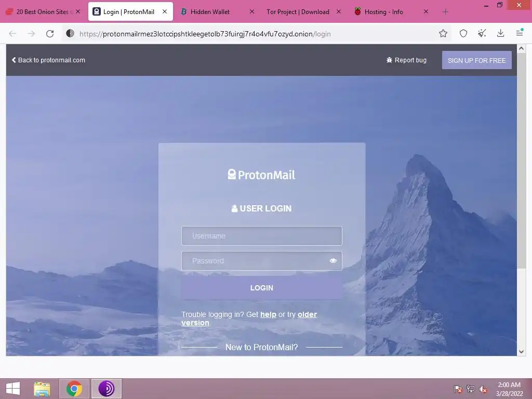Open Windows Start menu
Screen dimensions: 532x399
[13, 389]
